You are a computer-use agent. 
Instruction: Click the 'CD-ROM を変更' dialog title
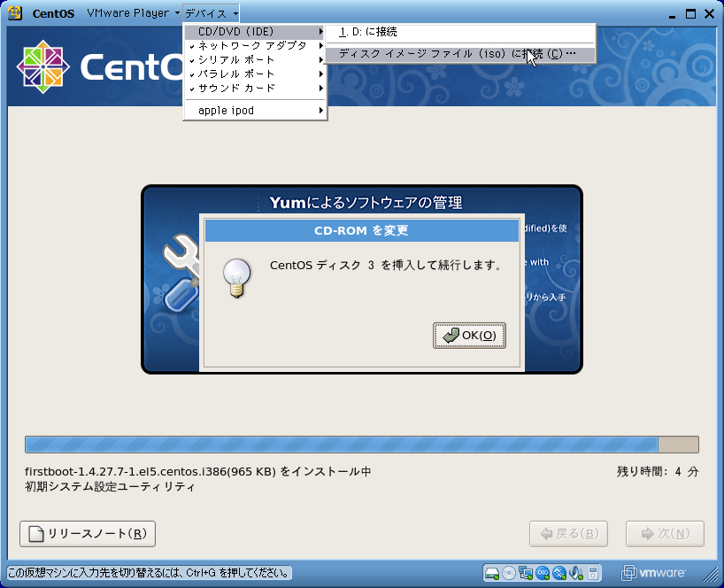(361, 230)
